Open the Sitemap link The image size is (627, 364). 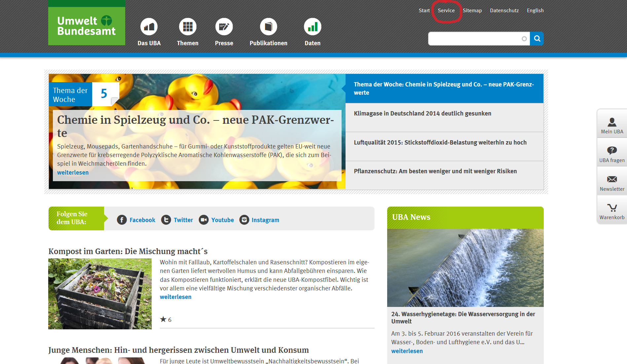click(472, 11)
